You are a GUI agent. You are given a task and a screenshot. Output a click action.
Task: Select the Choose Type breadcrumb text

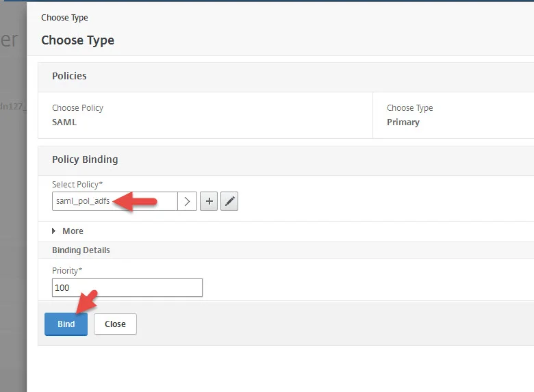[x=64, y=18]
